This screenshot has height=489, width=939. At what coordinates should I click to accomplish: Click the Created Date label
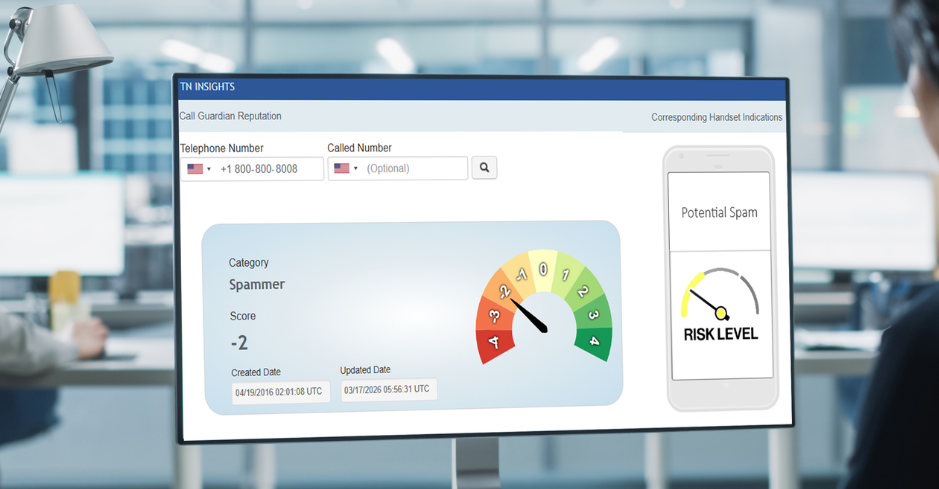tap(256, 372)
